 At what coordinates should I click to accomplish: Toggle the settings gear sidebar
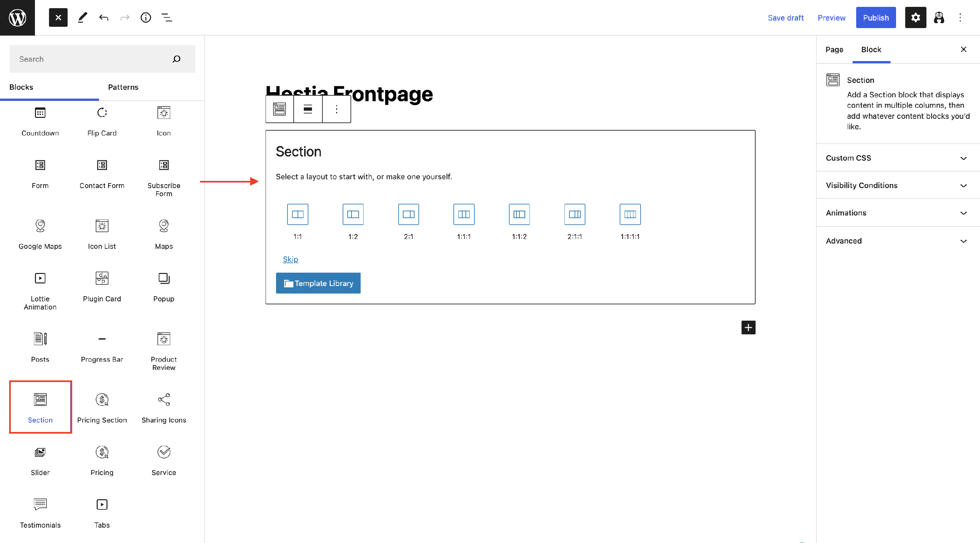point(915,18)
